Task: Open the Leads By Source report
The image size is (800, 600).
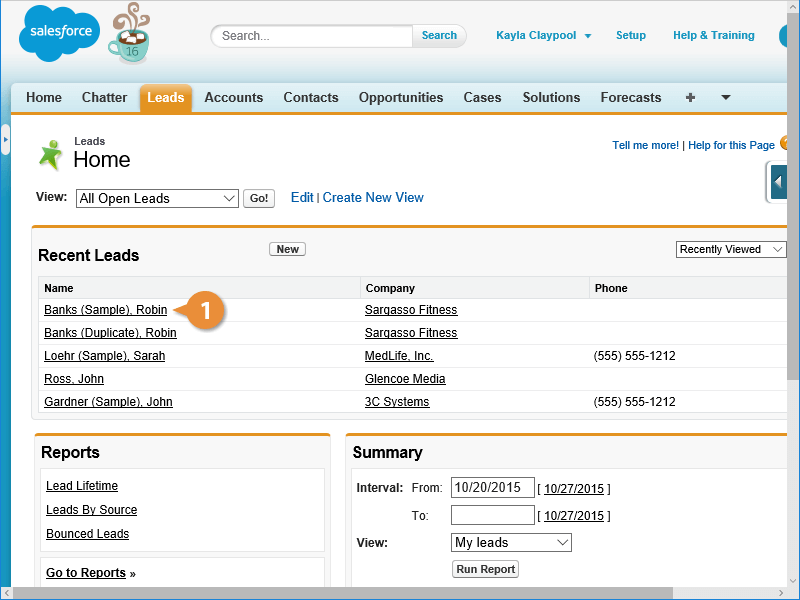Action: [x=91, y=510]
